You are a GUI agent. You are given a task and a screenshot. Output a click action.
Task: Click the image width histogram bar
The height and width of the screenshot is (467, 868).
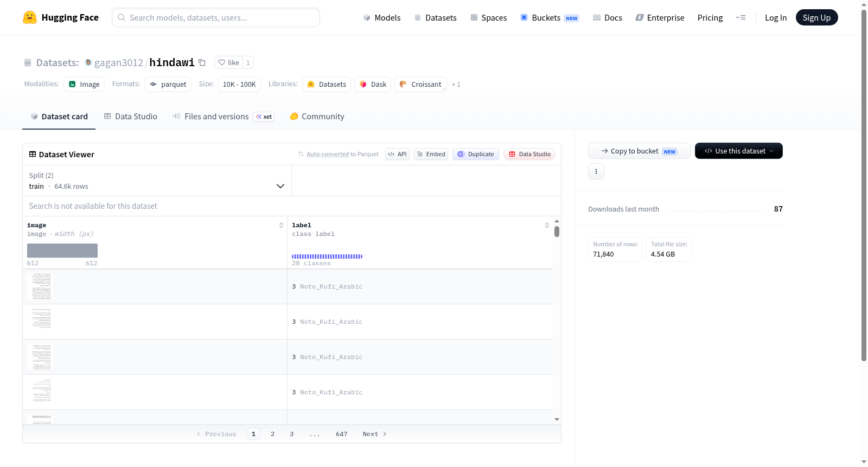(62, 251)
